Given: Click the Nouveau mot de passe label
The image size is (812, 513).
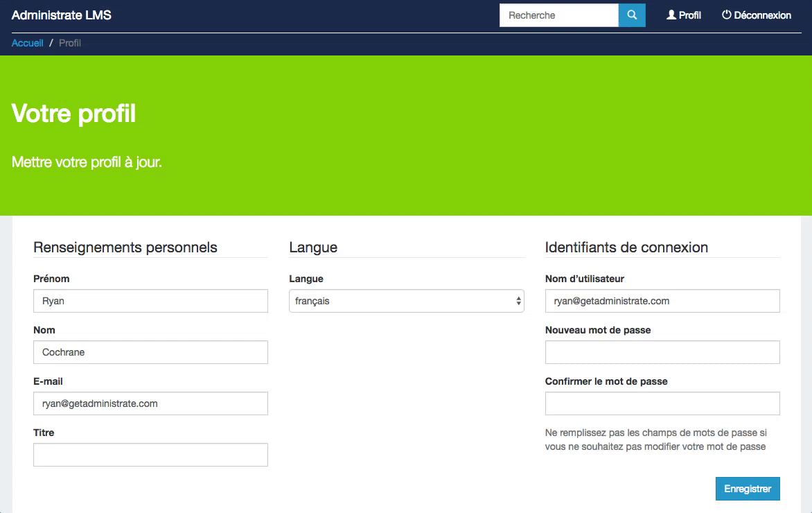Looking at the screenshot, I should click(x=598, y=330).
